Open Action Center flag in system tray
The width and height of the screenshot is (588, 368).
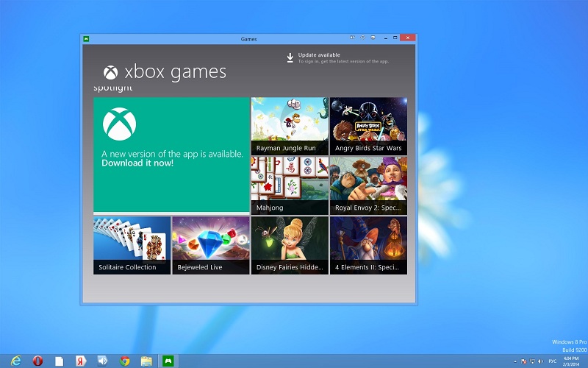(524, 361)
